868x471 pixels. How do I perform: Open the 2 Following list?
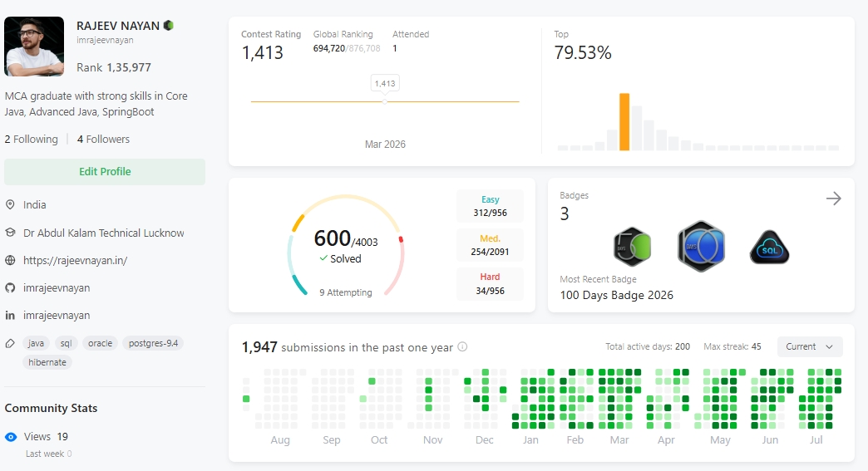pos(31,140)
